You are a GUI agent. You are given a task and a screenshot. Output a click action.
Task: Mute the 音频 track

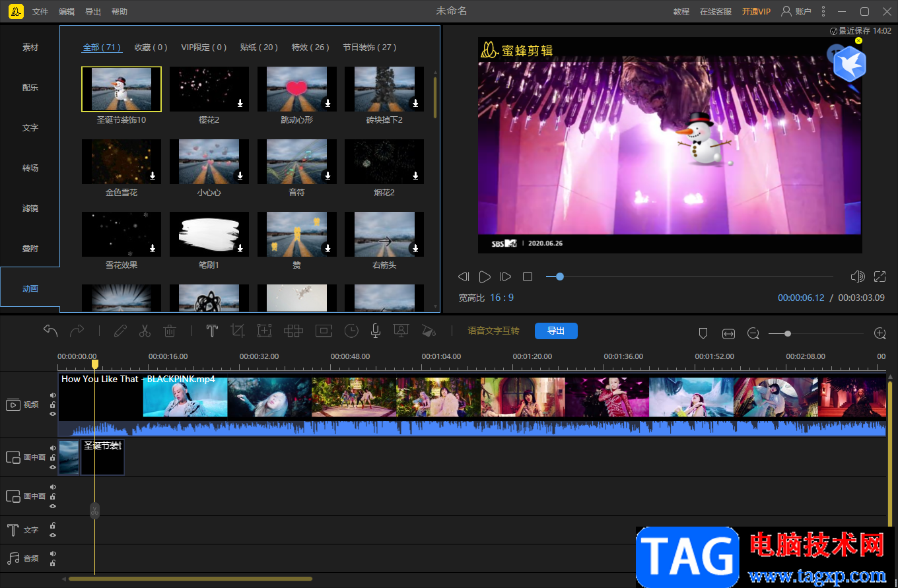click(53, 554)
